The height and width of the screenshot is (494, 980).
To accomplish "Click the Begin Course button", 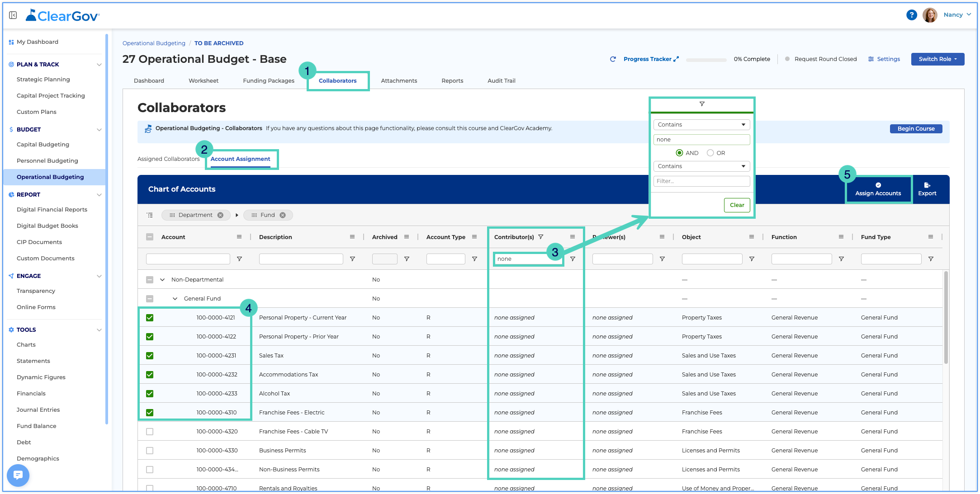I will coord(916,129).
